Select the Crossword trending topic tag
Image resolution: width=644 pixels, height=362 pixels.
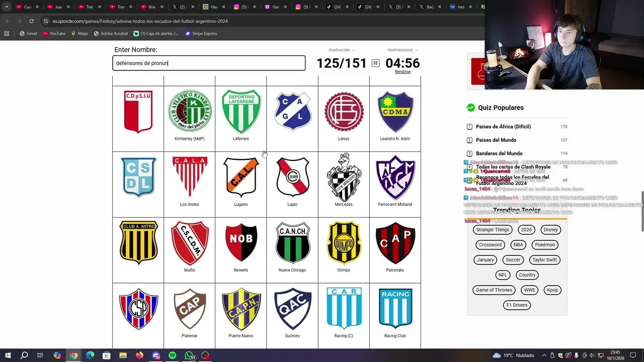(490, 245)
